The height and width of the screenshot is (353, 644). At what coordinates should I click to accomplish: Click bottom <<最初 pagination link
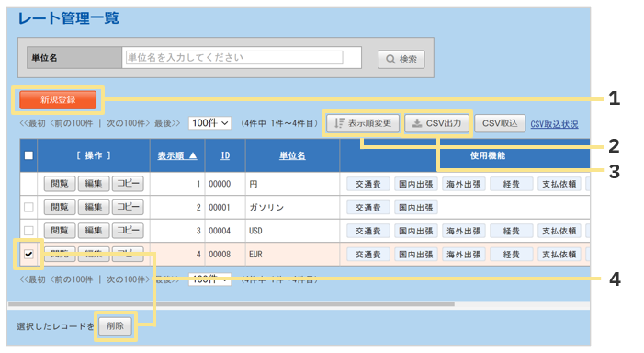tap(32, 279)
